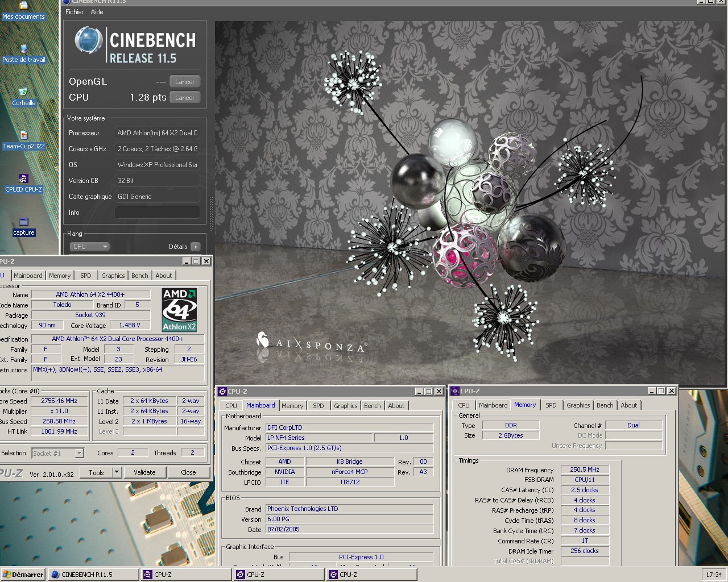Click the Validate button in CPU-Z
Viewport: 728px width, 582px height.
144,472
